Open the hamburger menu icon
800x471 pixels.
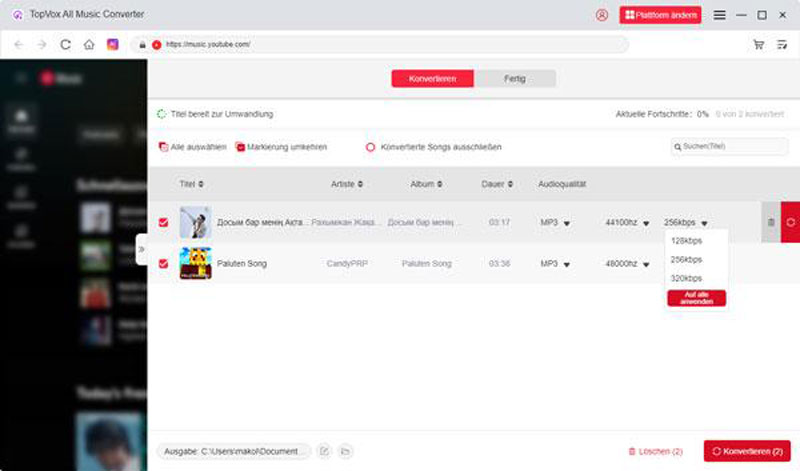[719, 15]
